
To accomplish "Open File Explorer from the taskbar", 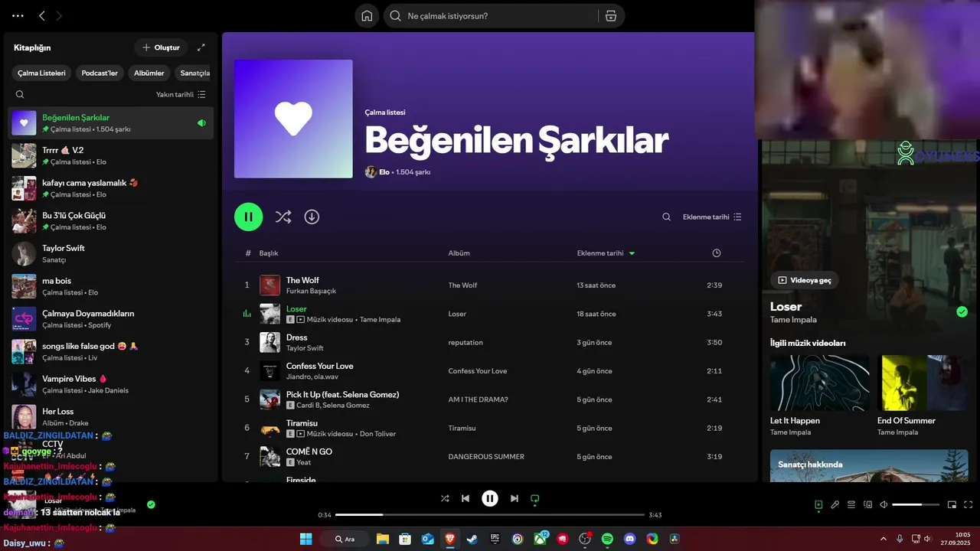I will coord(382,539).
